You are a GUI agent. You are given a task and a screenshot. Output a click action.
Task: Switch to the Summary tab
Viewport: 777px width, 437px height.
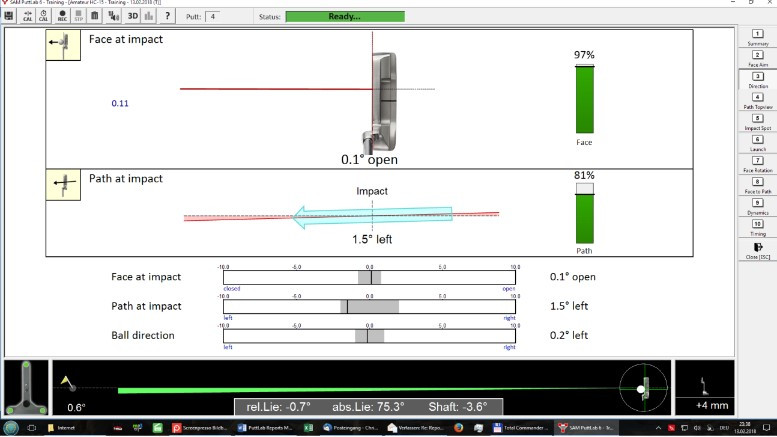point(757,37)
